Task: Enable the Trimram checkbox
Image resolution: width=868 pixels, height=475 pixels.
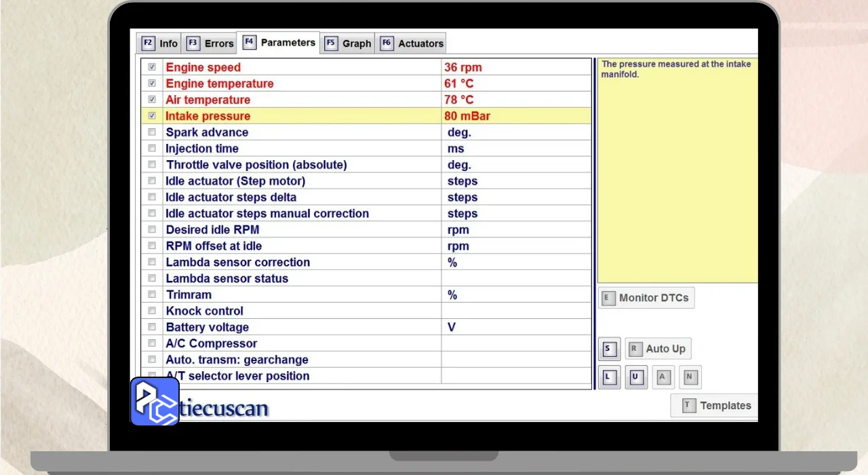Action: pyautogui.click(x=152, y=294)
